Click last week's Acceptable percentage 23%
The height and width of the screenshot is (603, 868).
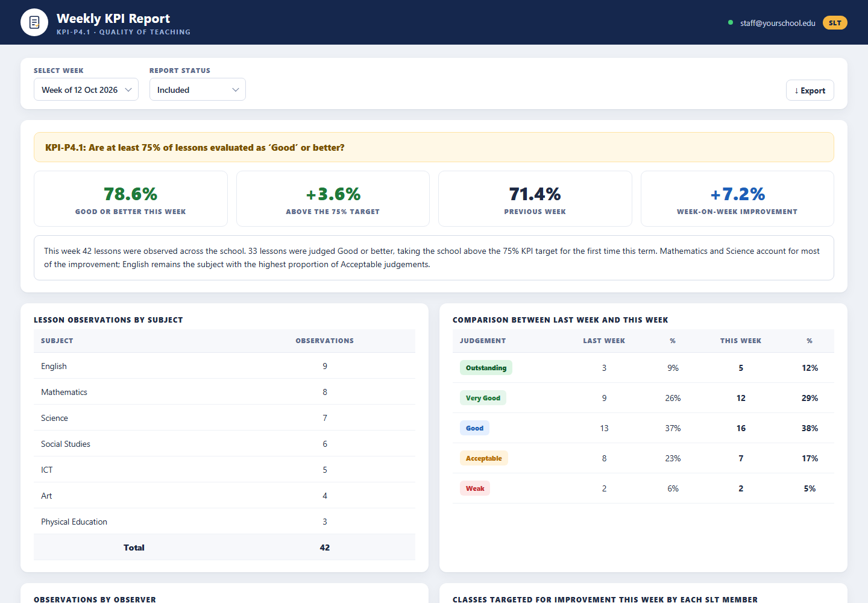click(x=673, y=458)
